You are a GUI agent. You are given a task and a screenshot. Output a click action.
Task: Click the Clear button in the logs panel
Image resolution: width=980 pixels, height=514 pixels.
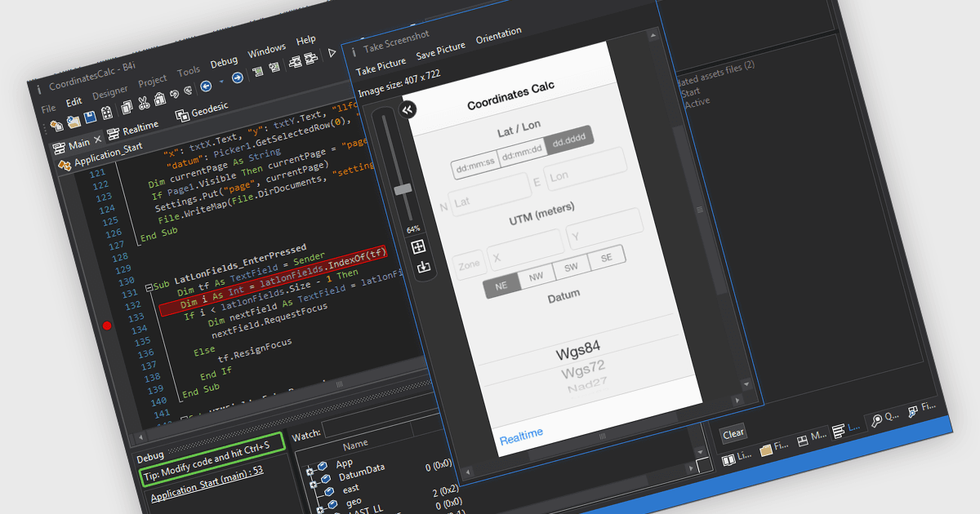point(733,433)
